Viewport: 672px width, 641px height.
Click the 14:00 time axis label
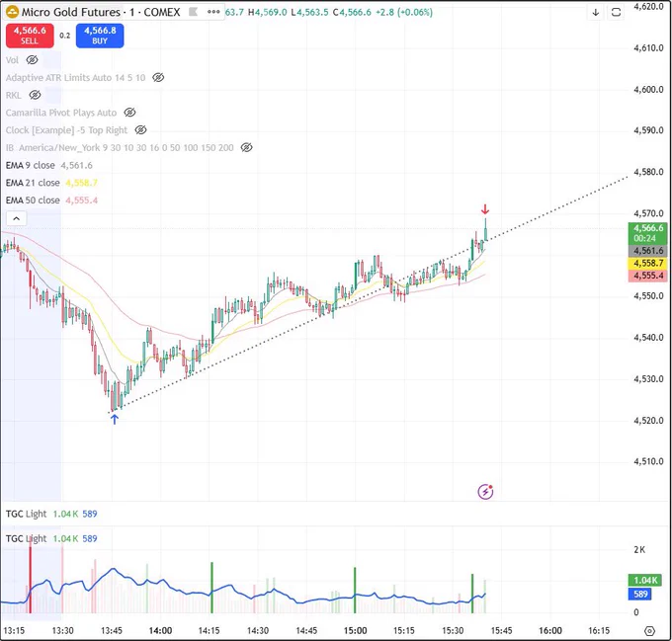160,631
